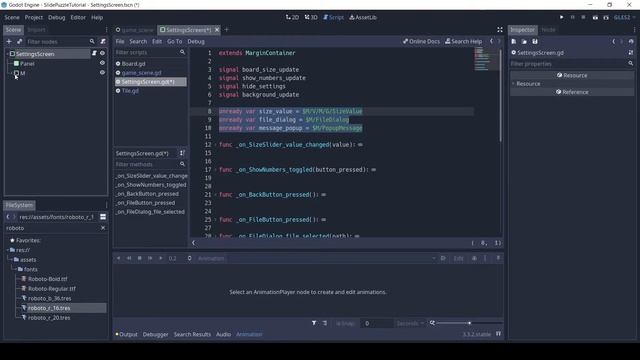Switch to the Node dock tab
The width and height of the screenshot is (640, 360).
[548, 30]
